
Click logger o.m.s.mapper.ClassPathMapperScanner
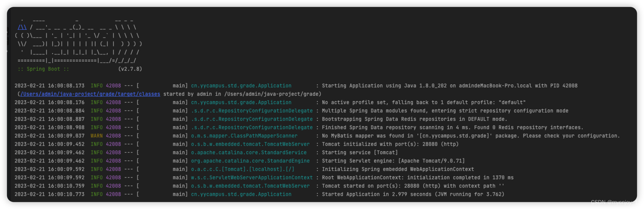[x=244, y=136]
